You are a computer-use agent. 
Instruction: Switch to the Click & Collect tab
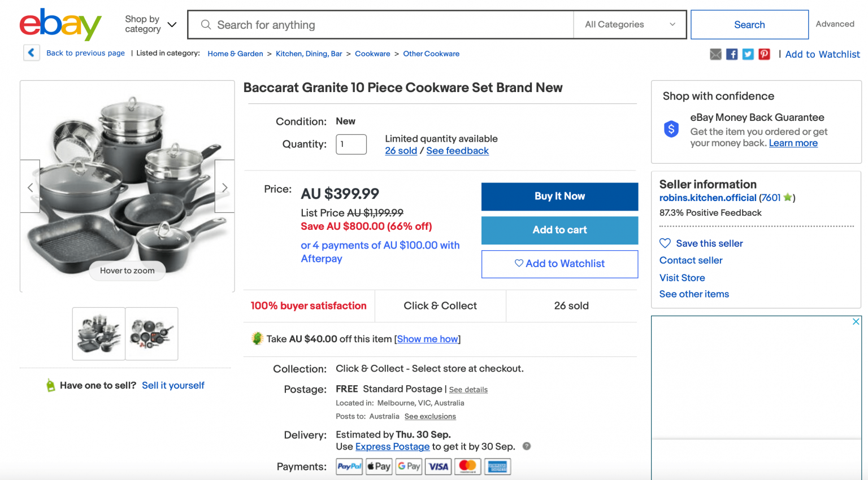[x=440, y=306]
